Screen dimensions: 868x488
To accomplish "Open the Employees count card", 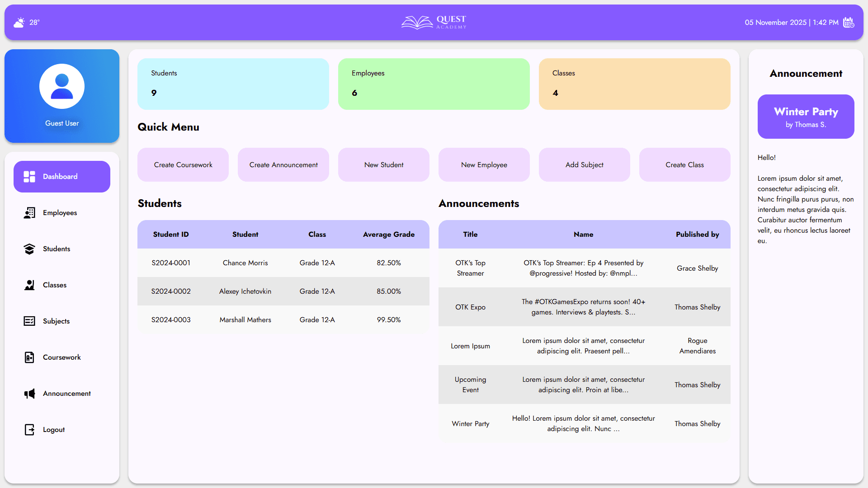I will pyautogui.click(x=434, y=84).
